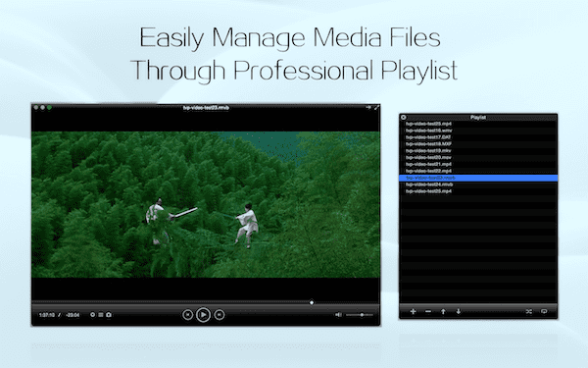Click the Play button in the player
Screen dimensions: 588x368
pyautogui.click(x=203, y=315)
